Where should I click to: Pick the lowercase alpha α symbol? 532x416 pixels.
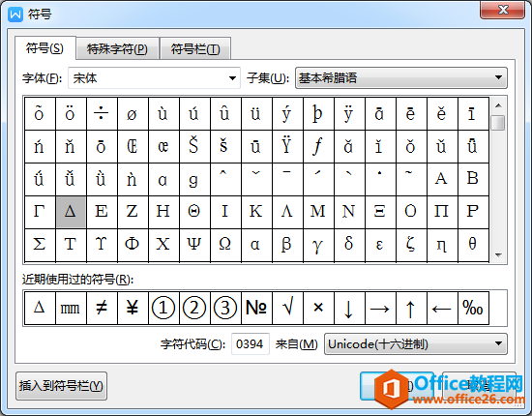[256, 245]
